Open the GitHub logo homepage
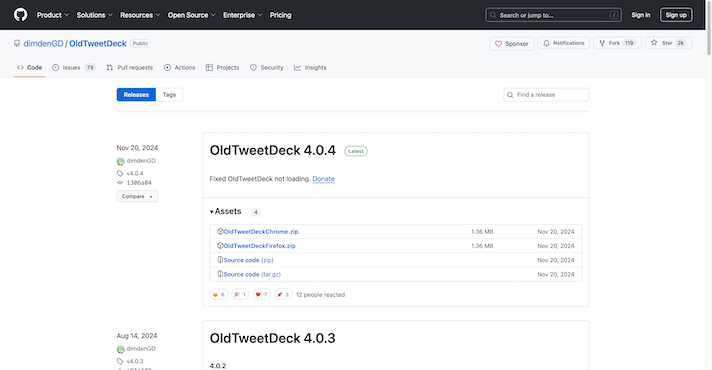The image size is (712, 370). click(x=20, y=15)
